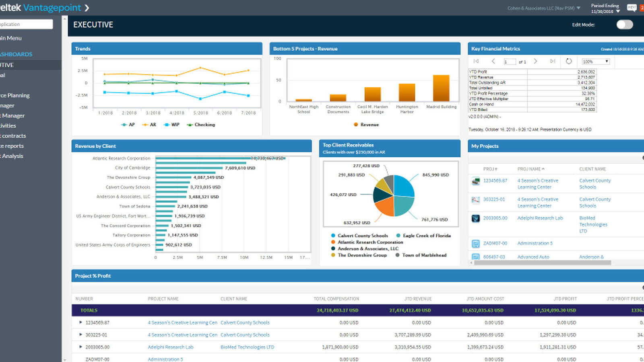This screenshot has width=644, height=362.
Task: Go to next page in Key Financial Metrics
Action: tap(535, 61)
